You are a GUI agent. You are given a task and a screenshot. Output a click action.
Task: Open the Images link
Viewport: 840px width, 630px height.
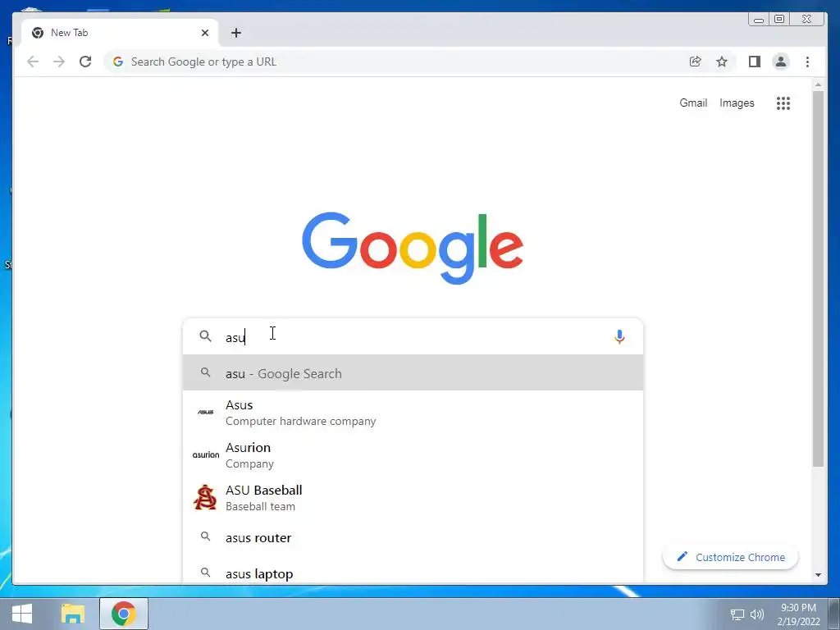737,103
